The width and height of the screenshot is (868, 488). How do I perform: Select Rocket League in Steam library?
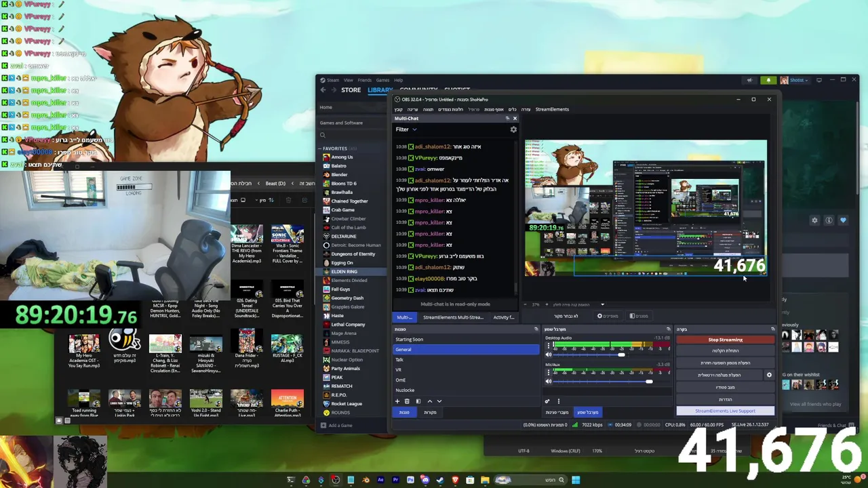pyautogui.click(x=353, y=404)
